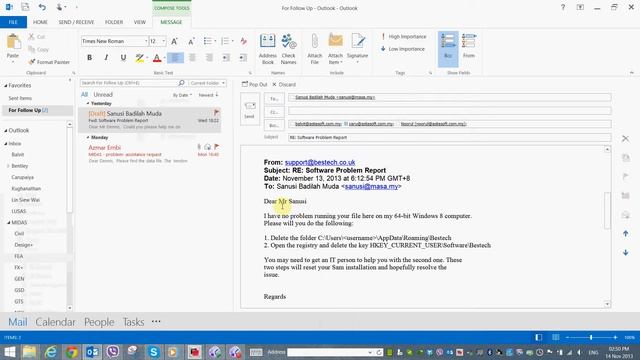Click Pop Out for the draft
Image resolution: width=640 pixels, height=360 pixels.
tap(255, 84)
